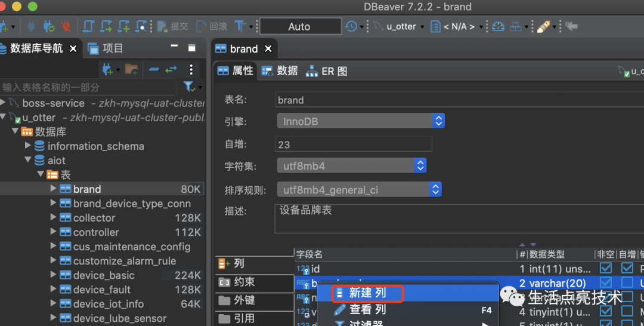Click the new folder icon in navigator
This screenshot has width=644, height=326.
(131, 69)
